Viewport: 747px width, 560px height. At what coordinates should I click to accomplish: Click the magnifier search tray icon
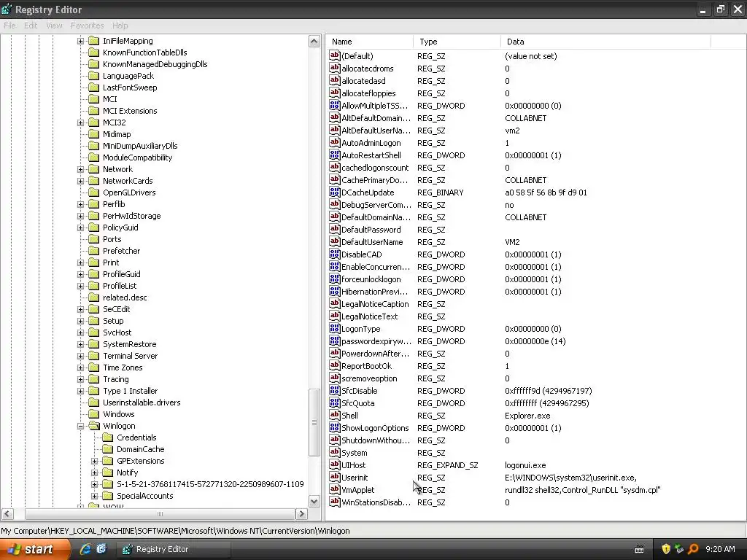point(693,549)
